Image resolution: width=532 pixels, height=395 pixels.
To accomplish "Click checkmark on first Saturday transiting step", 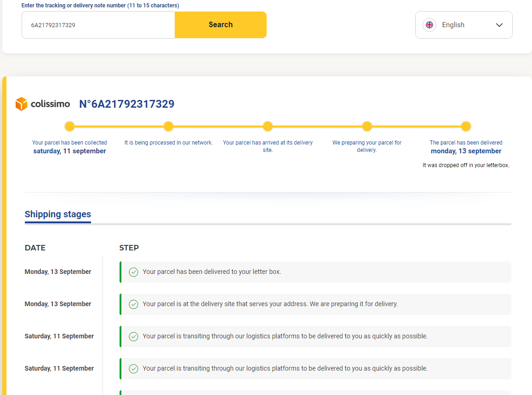I will 133,337.
